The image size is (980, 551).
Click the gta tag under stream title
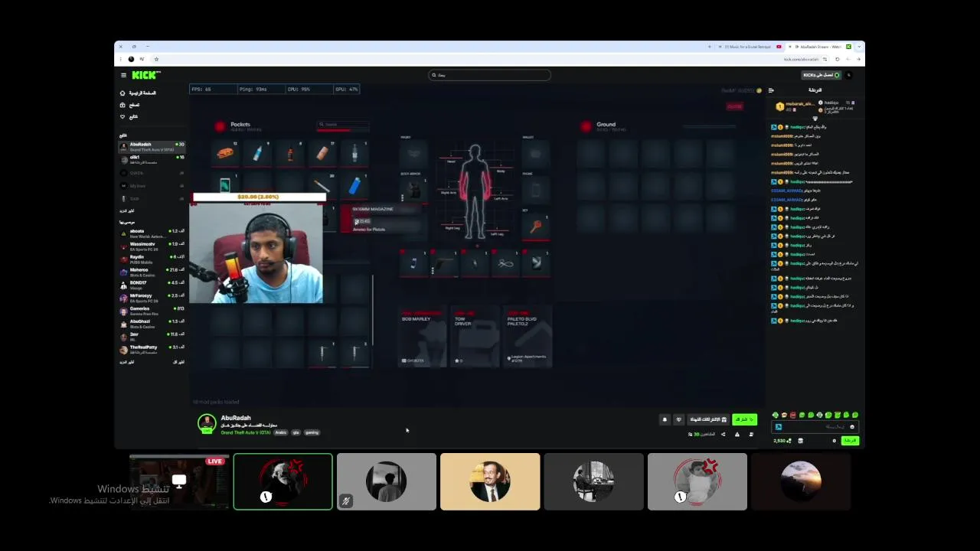tap(296, 432)
